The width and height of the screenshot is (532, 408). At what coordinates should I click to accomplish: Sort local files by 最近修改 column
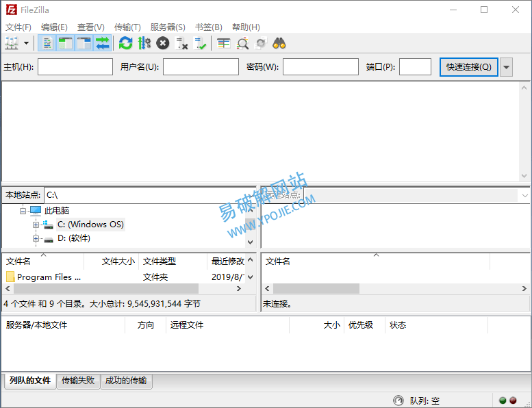(x=227, y=261)
